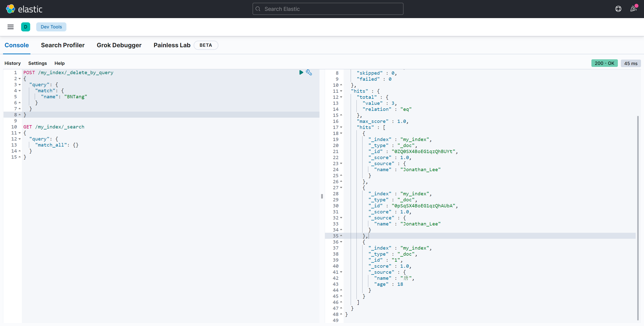Click the response pane vertical scrollbar

coord(638,218)
